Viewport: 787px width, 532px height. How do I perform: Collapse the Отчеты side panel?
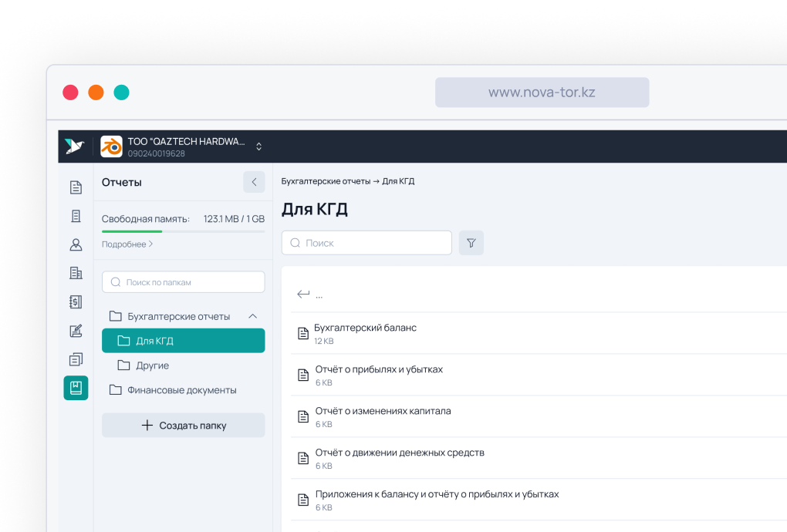(x=254, y=182)
